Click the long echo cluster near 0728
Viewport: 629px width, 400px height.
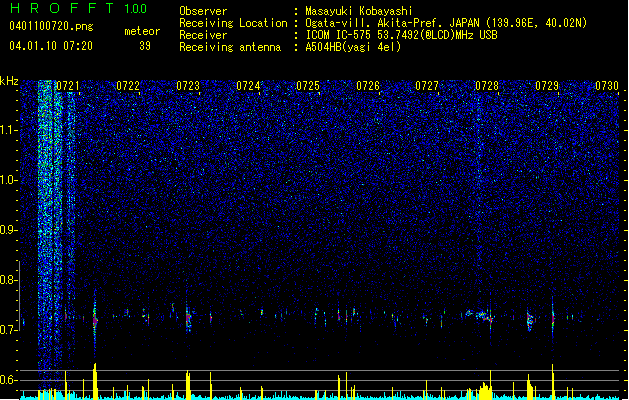481,315
